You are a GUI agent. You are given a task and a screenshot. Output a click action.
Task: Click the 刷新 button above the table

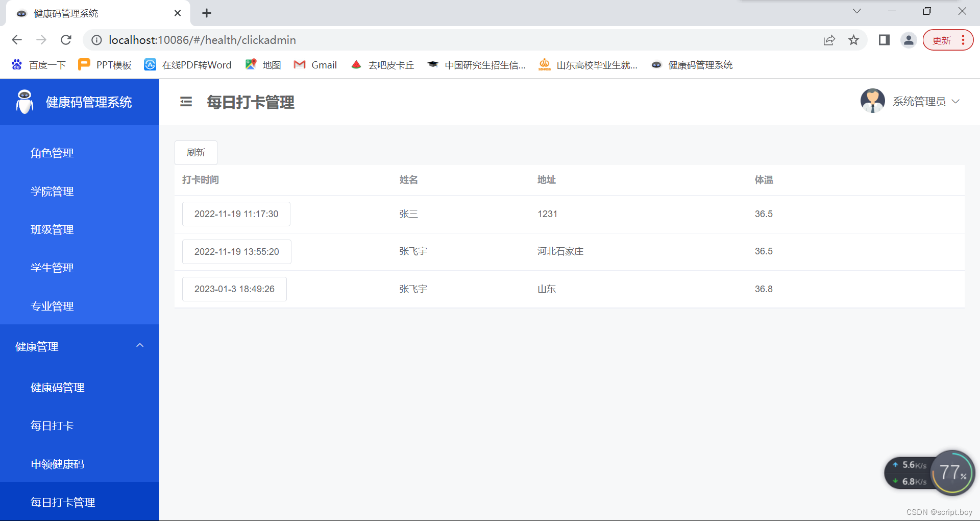[x=196, y=153]
